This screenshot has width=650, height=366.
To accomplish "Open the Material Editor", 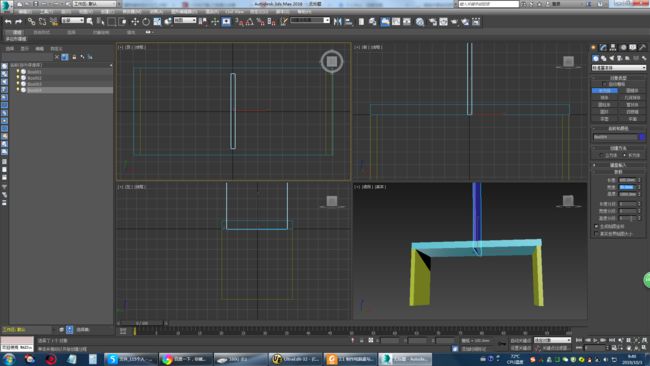I will coord(420,22).
